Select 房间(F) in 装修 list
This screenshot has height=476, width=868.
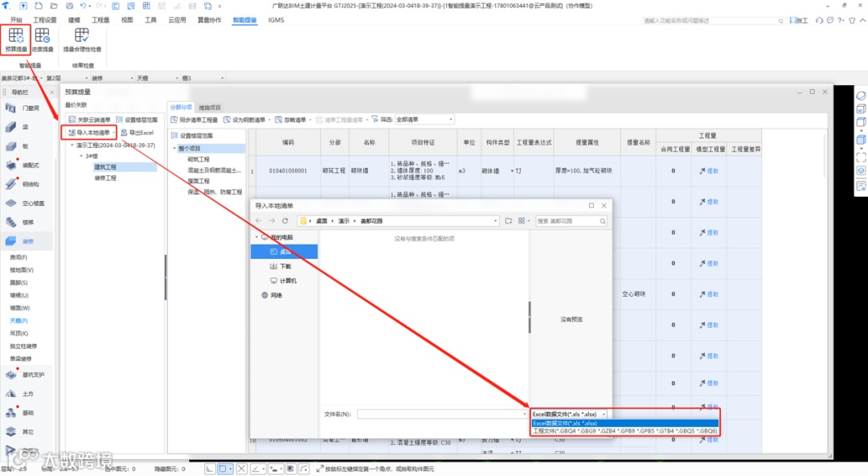(18, 257)
